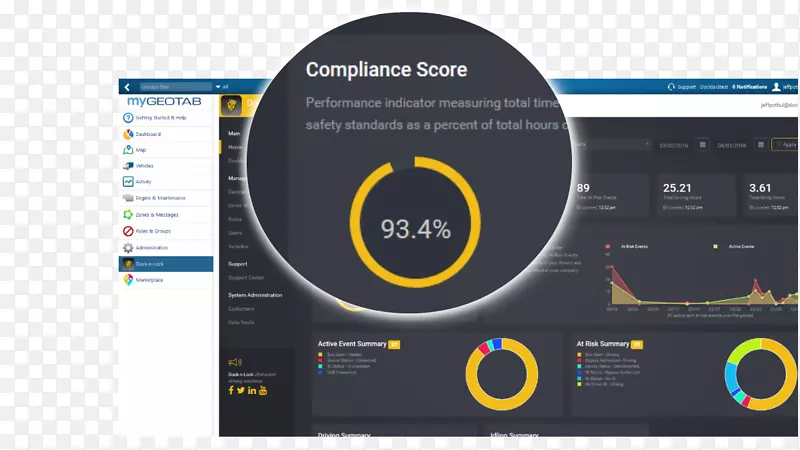800x450 pixels.
Task: Click the Getting Started & Help question icon
Action: 128,118
